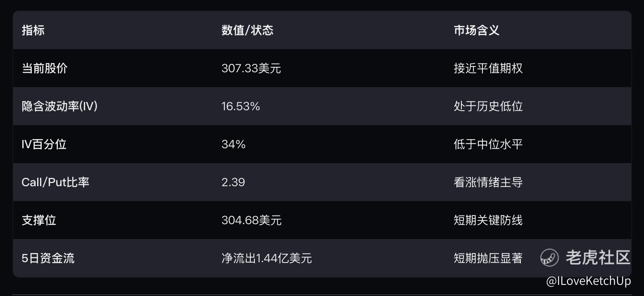Select the 34% percentile value
Screen dimensions: 644x296
coord(233,144)
